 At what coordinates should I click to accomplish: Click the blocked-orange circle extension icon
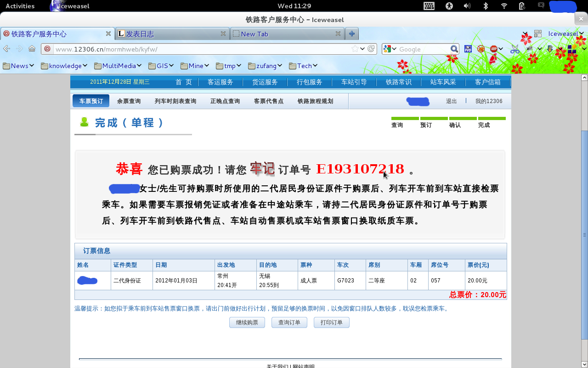(x=481, y=49)
